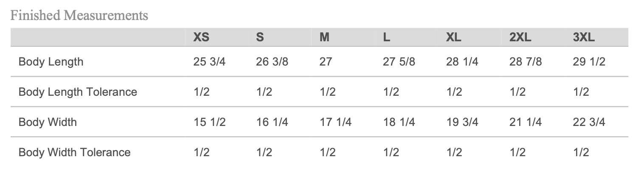Screen dimensions: 644x183
Task: Select the 27 body length value for M
Action: (x=326, y=62)
